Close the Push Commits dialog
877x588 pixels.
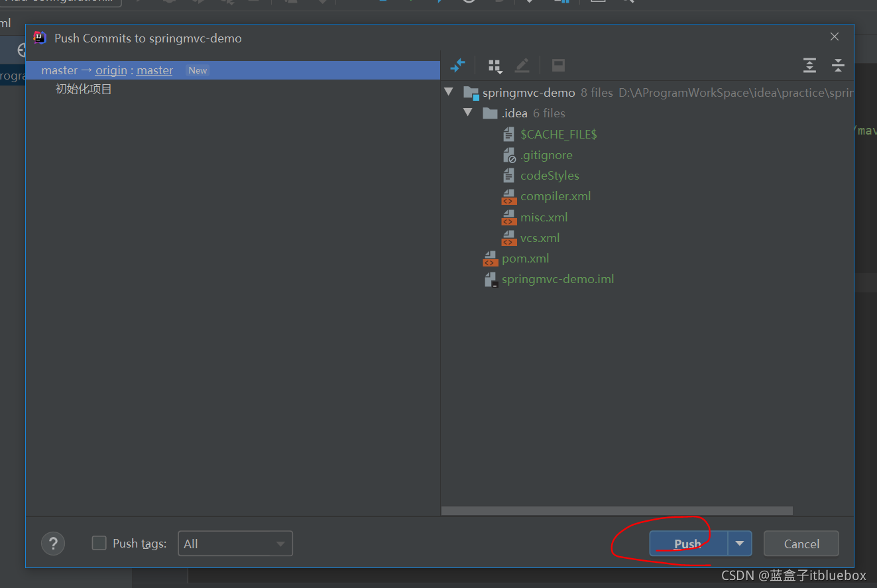[835, 37]
